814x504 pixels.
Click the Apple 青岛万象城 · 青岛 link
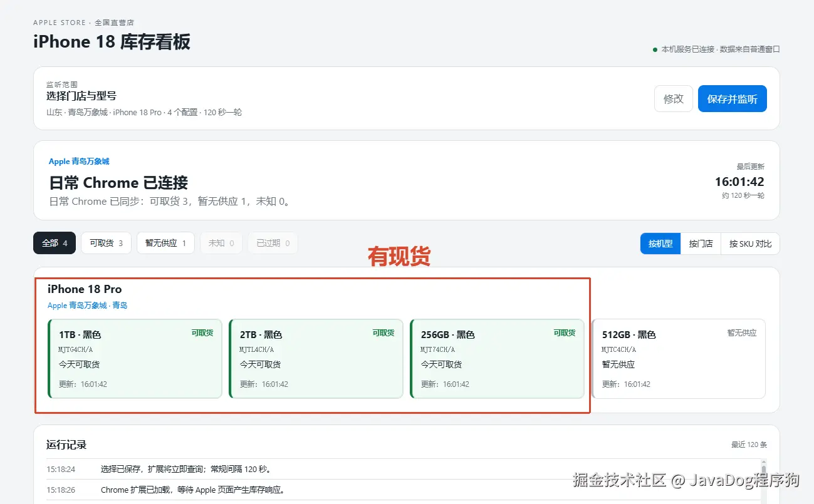(88, 306)
